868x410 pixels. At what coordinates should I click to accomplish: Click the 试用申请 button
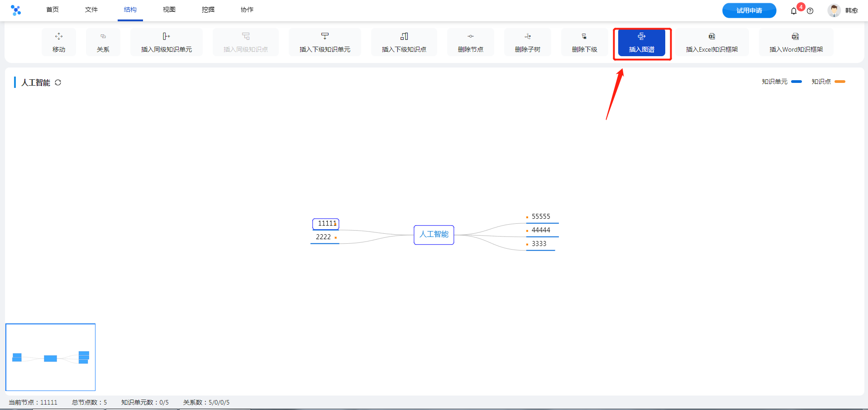pos(749,10)
